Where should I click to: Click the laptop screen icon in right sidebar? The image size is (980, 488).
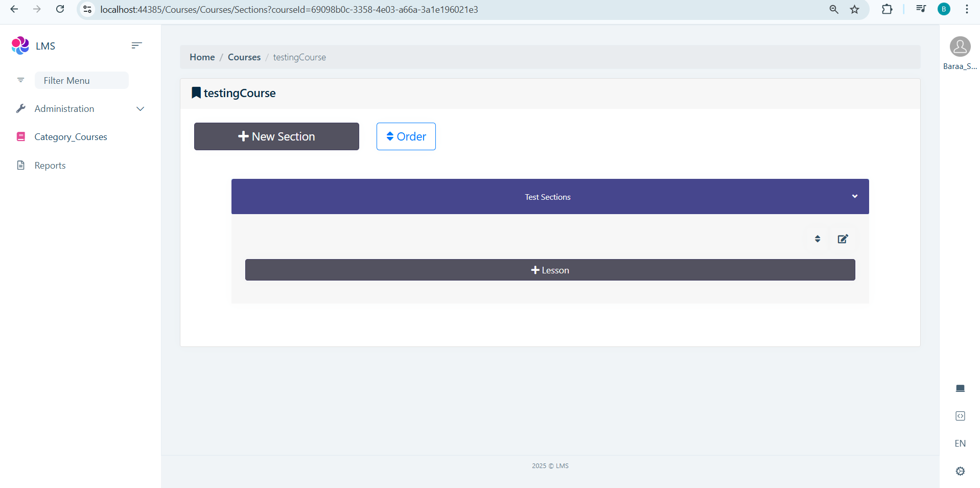coord(960,388)
